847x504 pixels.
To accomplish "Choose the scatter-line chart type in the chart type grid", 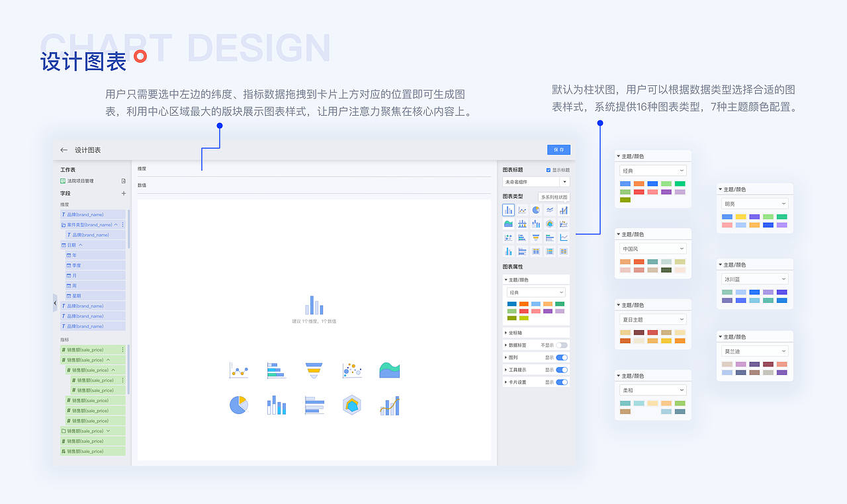I will pos(522,210).
